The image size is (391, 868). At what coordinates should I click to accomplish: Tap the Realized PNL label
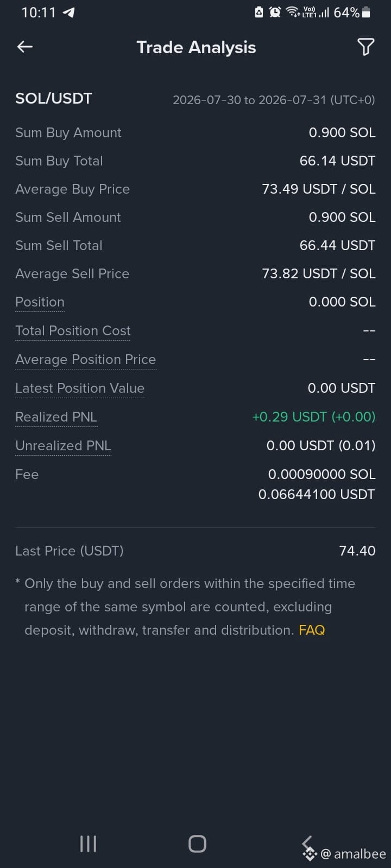pos(56,417)
